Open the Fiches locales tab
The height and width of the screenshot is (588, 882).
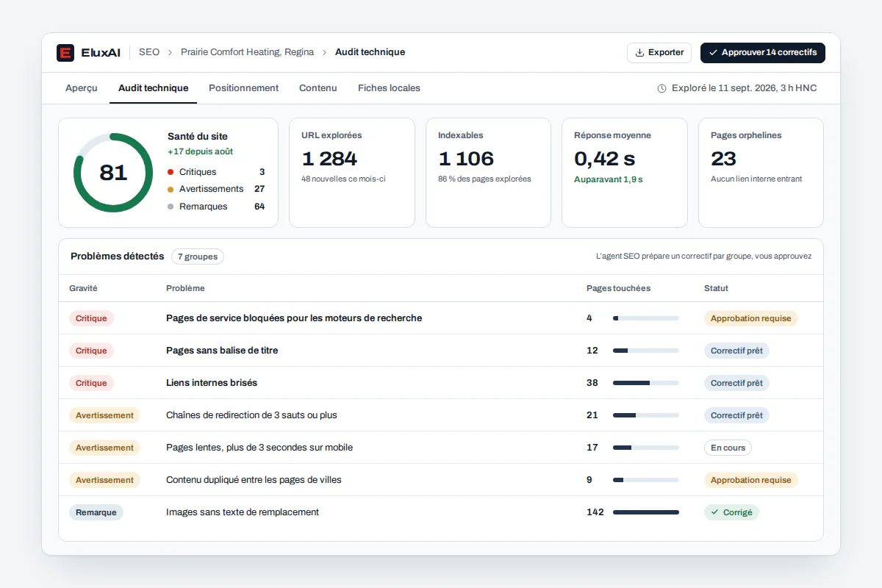[x=389, y=88]
